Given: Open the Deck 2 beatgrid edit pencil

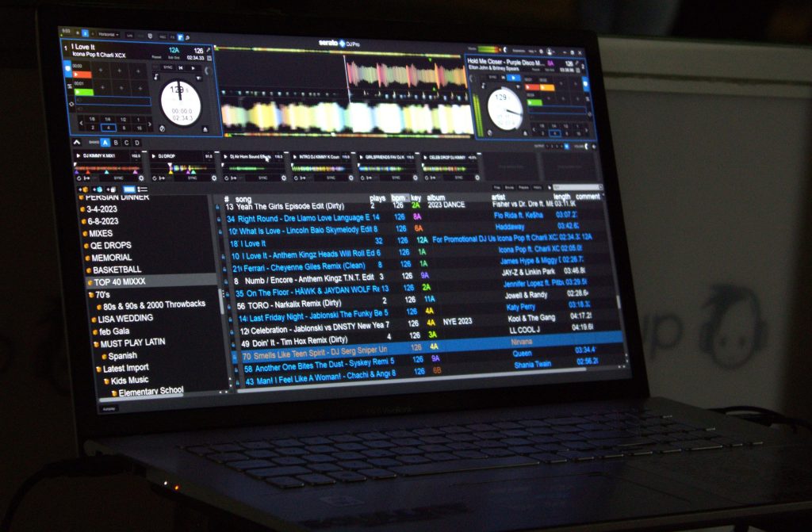Looking at the screenshot, I should 576,63.
